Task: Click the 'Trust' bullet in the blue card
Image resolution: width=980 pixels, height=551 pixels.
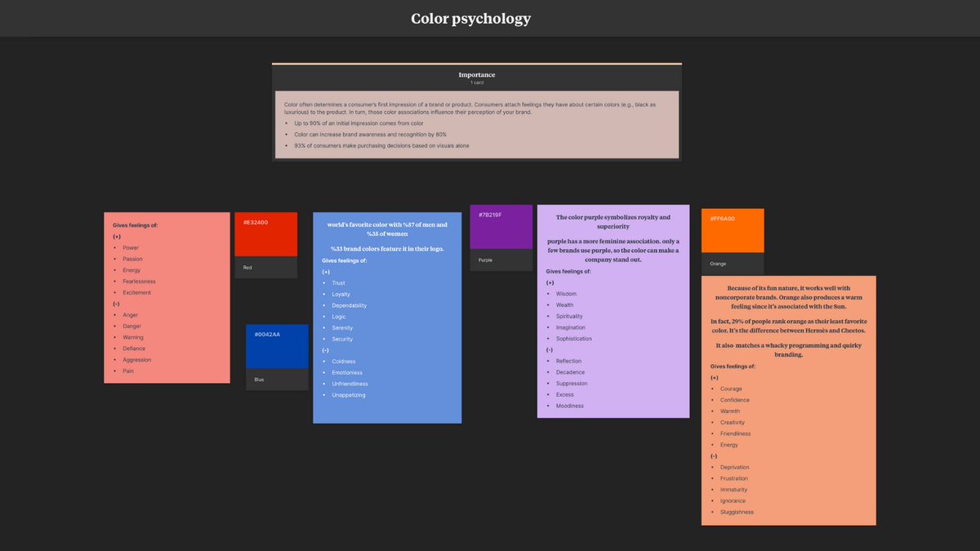Action: pos(339,282)
